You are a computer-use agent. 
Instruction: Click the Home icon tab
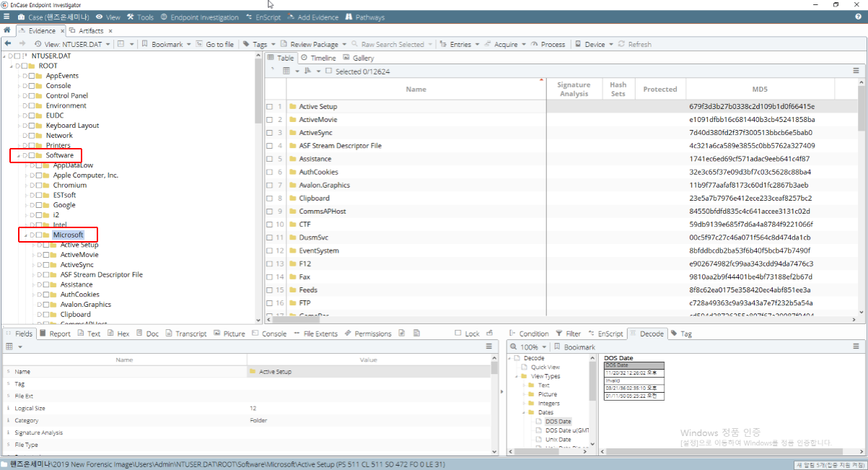7,31
